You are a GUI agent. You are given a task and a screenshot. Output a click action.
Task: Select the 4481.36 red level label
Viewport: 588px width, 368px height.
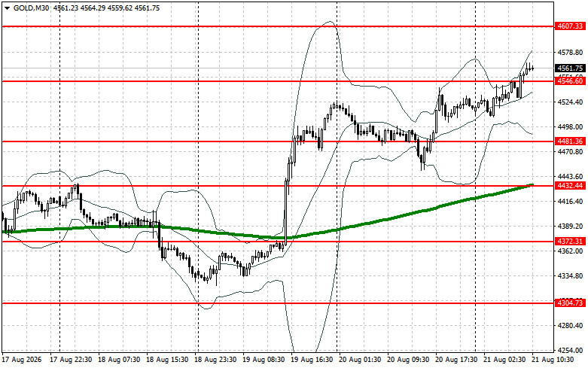(570, 141)
